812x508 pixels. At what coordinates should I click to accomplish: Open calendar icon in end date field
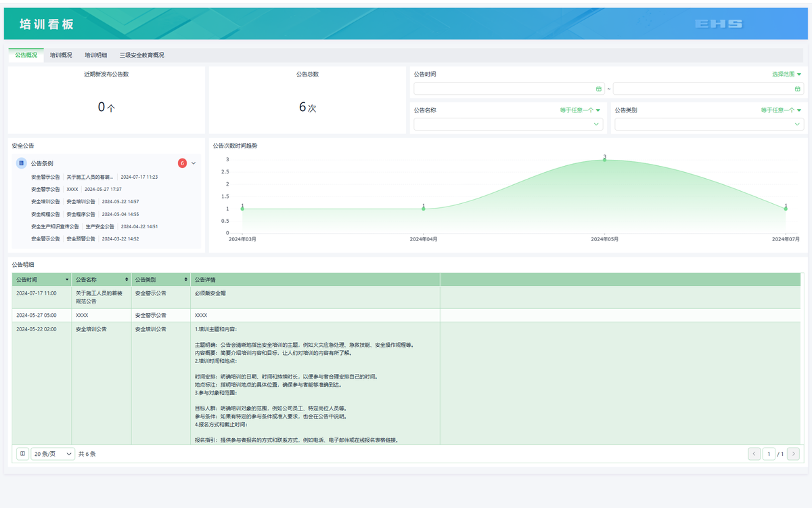798,89
